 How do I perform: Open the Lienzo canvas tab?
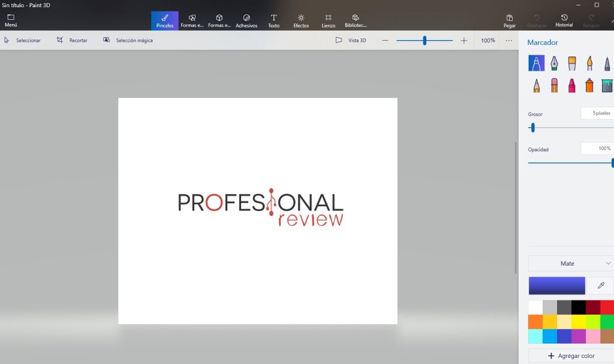pyautogui.click(x=328, y=21)
